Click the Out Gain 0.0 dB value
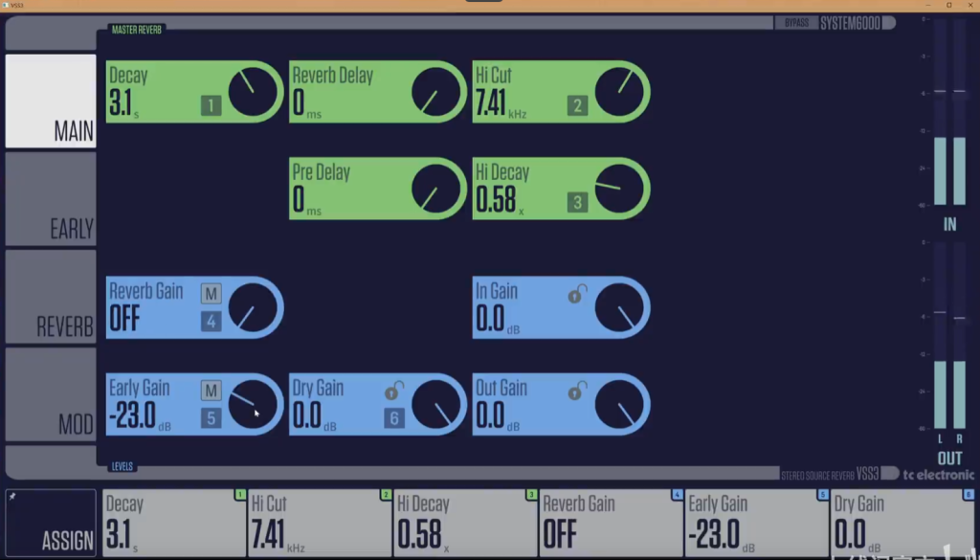980x560 pixels. point(498,415)
